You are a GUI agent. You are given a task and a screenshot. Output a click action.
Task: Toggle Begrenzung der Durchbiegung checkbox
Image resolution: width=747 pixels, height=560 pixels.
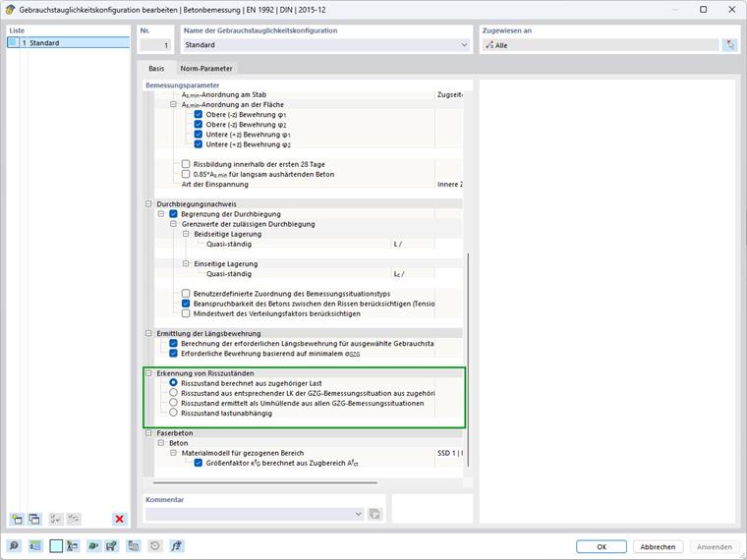[173, 214]
